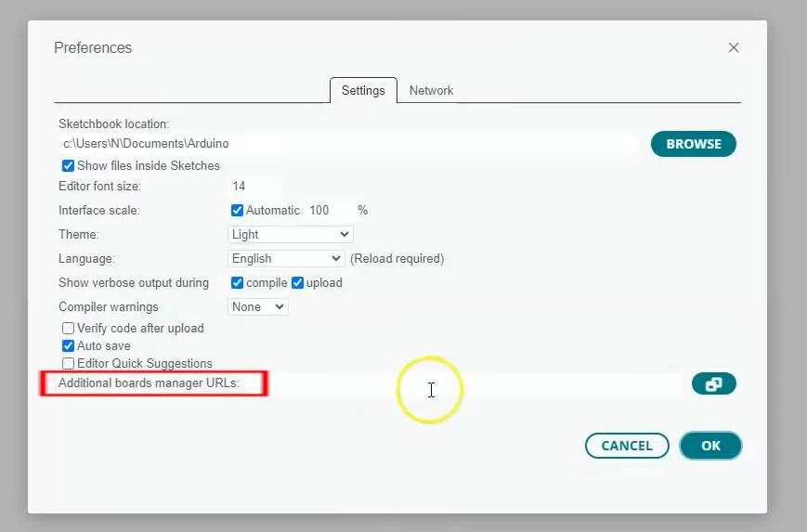Close the Preferences dialog with the X
The height and width of the screenshot is (532, 807).
pos(734,48)
